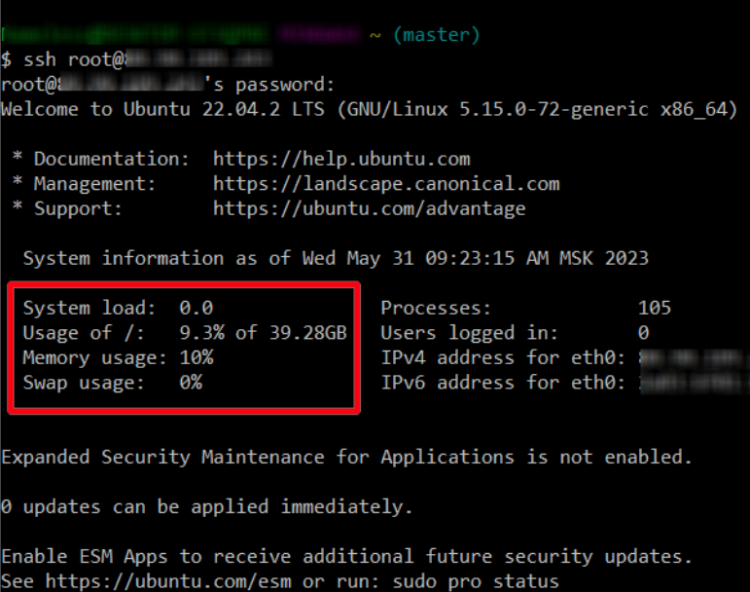
Task: Click the system information timestamp line
Action: pyautogui.click(x=336, y=258)
